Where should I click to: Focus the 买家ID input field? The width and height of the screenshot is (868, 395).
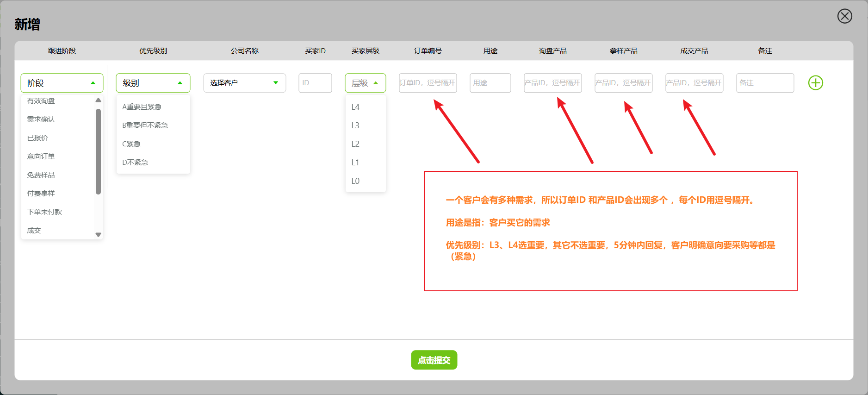tap(315, 83)
